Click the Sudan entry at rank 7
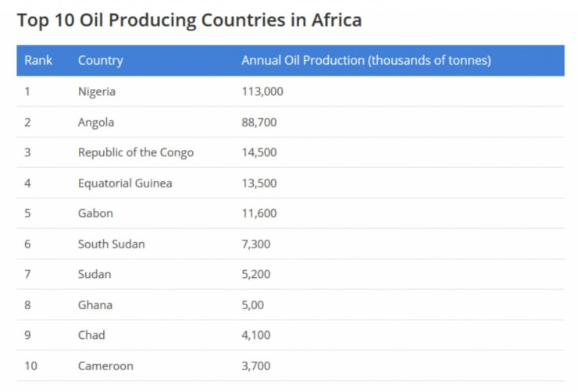Screen dimensions: 578x392 point(95,274)
